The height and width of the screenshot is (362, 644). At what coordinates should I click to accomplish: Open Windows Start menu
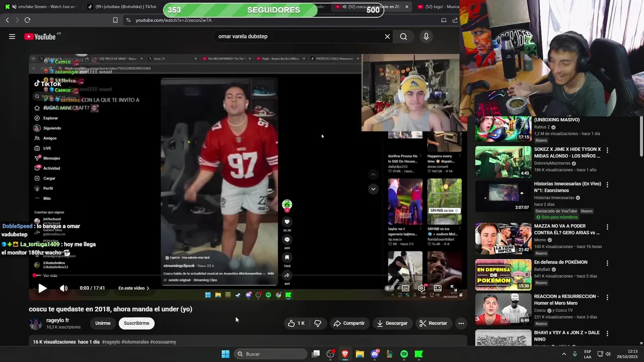pyautogui.click(x=225, y=354)
